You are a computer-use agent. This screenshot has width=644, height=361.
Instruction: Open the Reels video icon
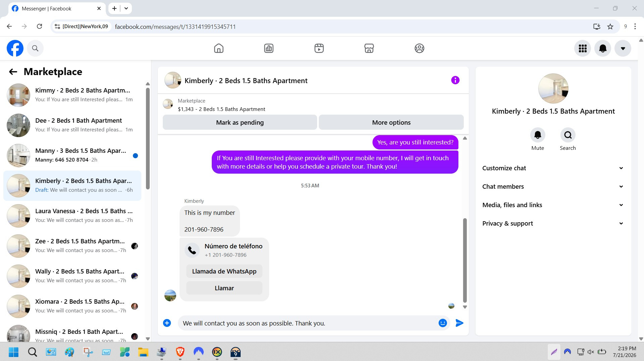pos(319,48)
